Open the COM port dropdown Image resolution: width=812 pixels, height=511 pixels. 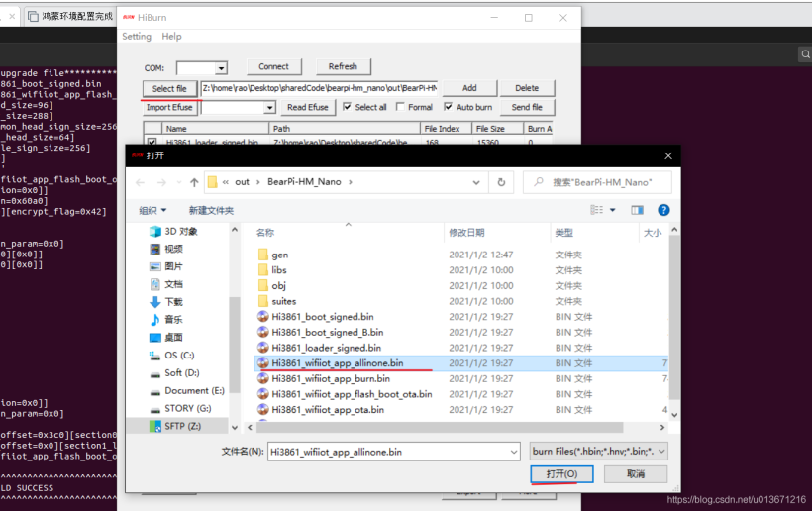click(221, 68)
